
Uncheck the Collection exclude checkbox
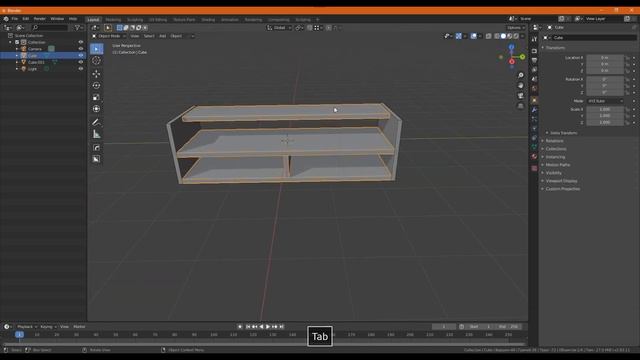(17, 42)
